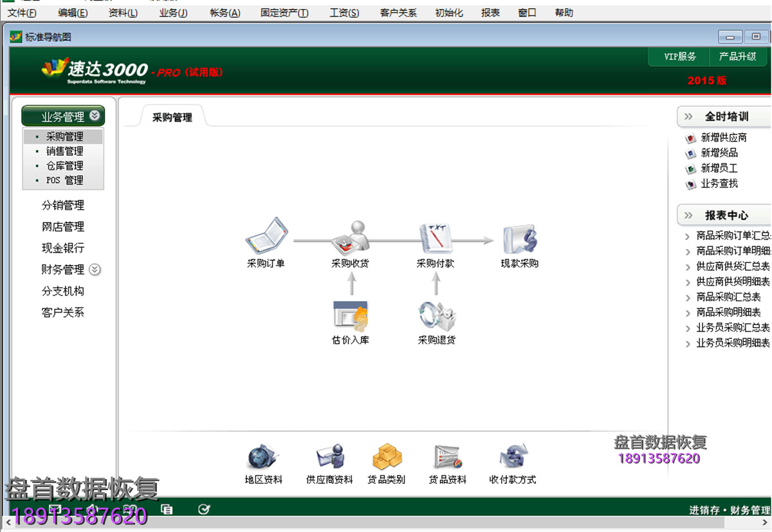Open the 供应商供货明细表 report link

pos(733,282)
